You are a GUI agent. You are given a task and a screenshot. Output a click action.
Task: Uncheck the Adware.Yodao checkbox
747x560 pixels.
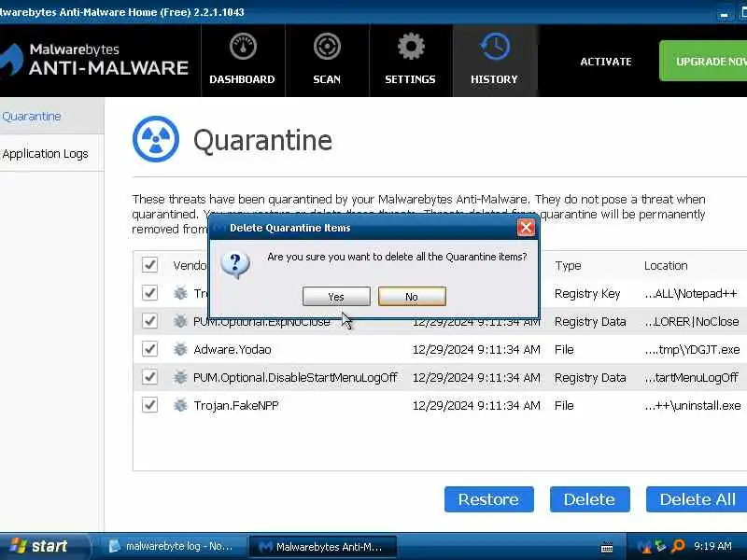pyautogui.click(x=149, y=348)
